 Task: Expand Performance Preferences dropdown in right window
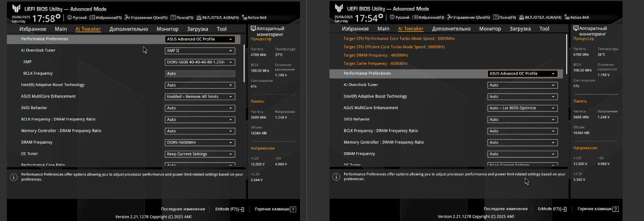pos(522,74)
